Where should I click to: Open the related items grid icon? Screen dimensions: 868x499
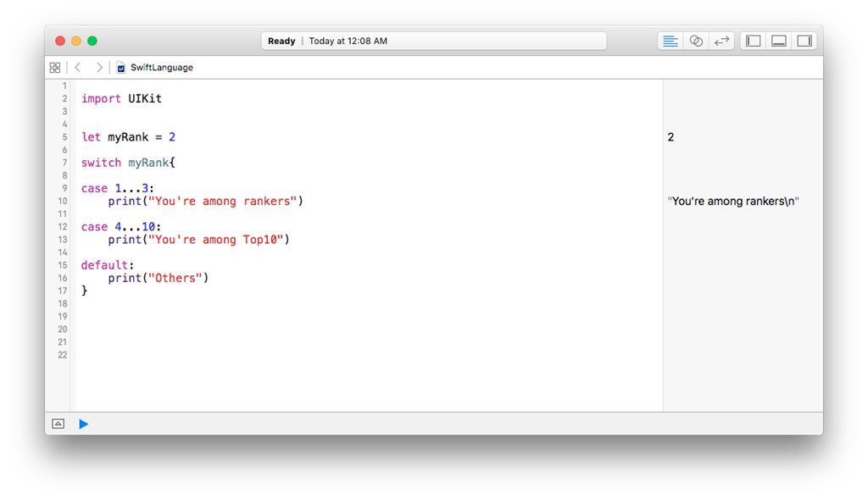pos(55,67)
